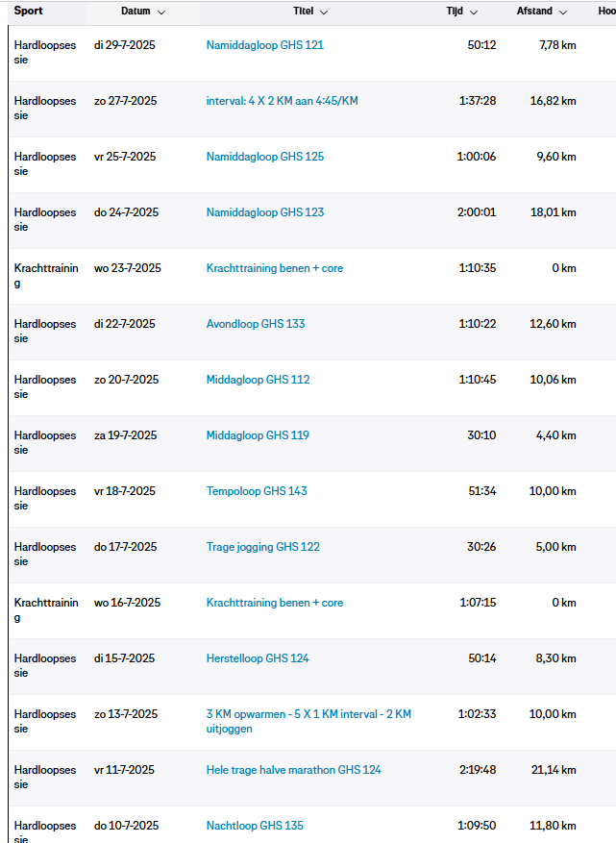Image resolution: width=616 pixels, height=843 pixels.
Task: Open the Nachtloop GHS 135 activity
Action: point(255,826)
